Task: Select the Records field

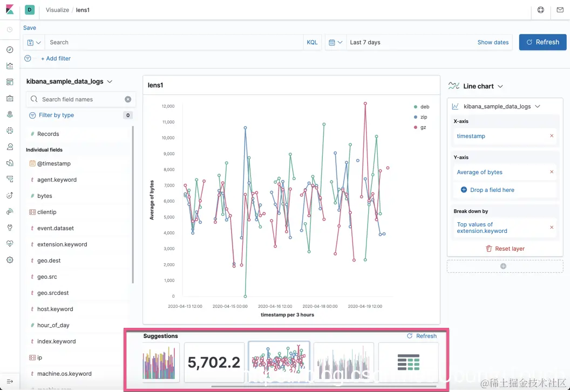Action: pos(77,134)
